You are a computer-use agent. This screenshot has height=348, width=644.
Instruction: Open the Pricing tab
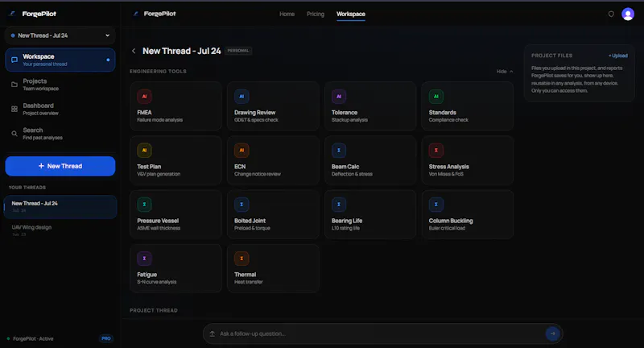(x=316, y=14)
